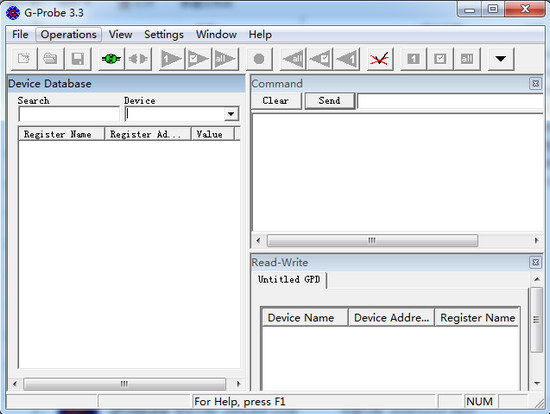Click the G-Probe application logo icon
This screenshot has width=550, height=414.
pyautogui.click(x=13, y=13)
